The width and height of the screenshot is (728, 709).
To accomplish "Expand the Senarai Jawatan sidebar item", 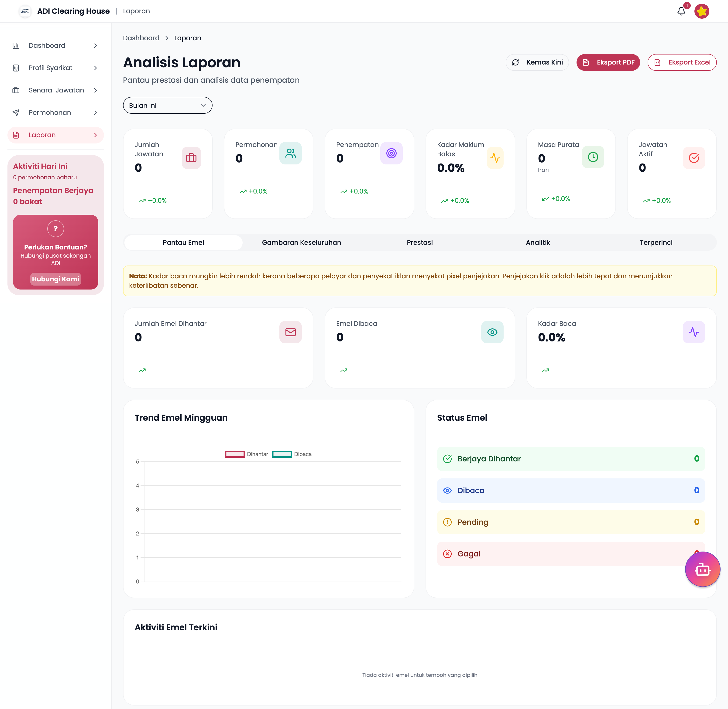I will tap(56, 90).
